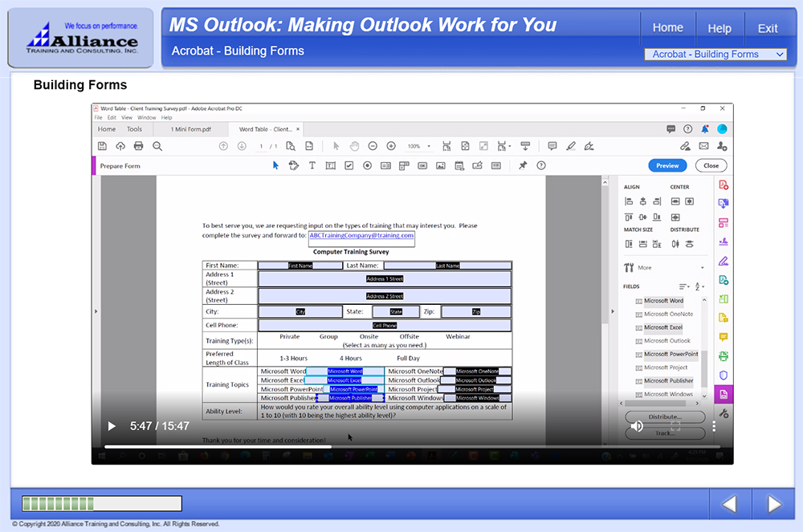Go to next lesson with right arrow
Screen dimensions: 803x532
[774, 504]
